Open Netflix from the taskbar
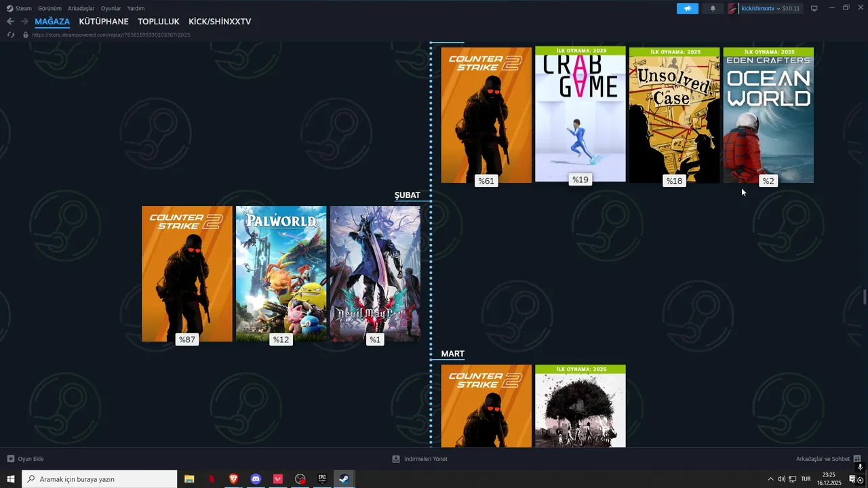Screen dimensions: 868x488 [212, 479]
